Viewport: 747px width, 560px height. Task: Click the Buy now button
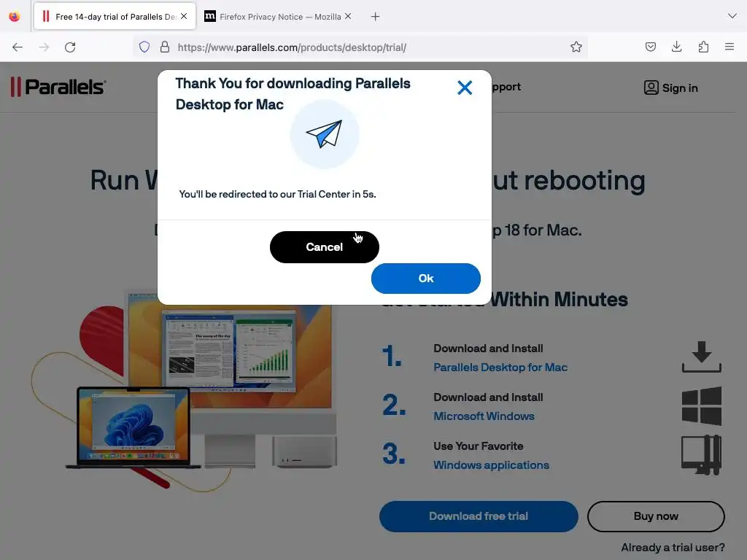click(656, 516)
